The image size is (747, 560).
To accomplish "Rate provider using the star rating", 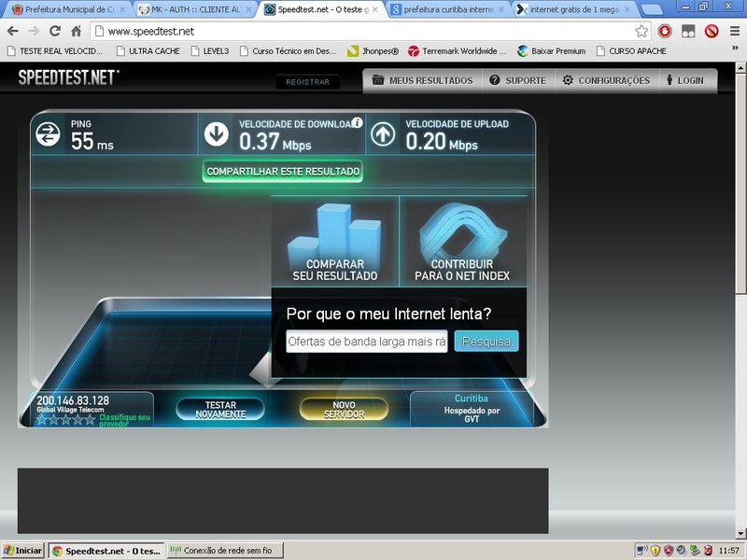I will (65, 419).
